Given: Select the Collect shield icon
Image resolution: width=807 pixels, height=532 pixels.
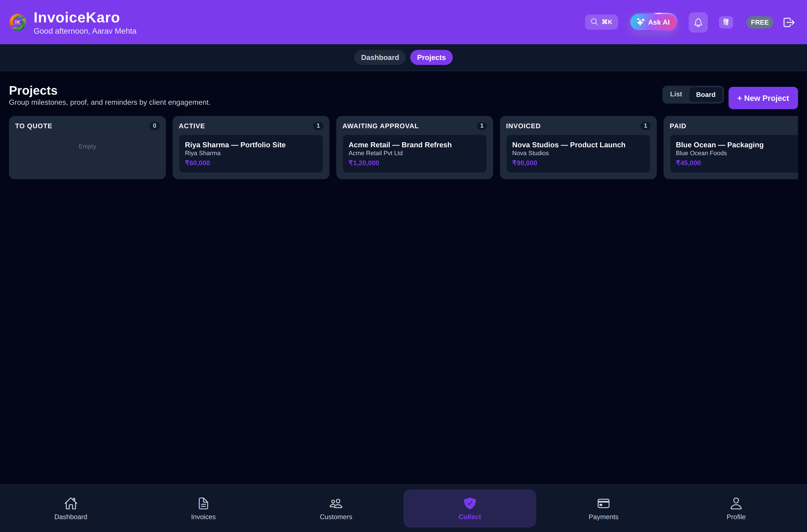Looking at the screenshot, I should coord(470,503).
